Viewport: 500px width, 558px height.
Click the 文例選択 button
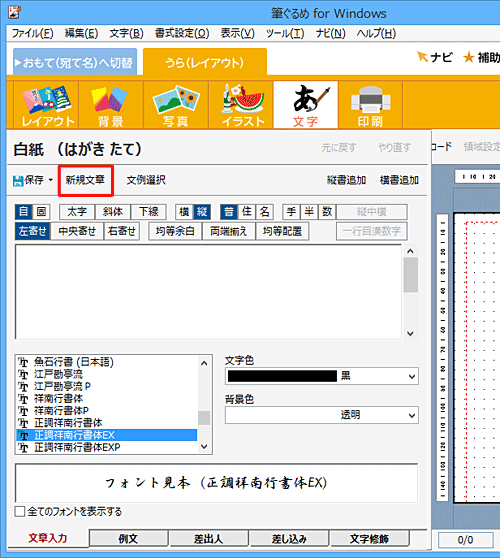(x=146, y=180)
